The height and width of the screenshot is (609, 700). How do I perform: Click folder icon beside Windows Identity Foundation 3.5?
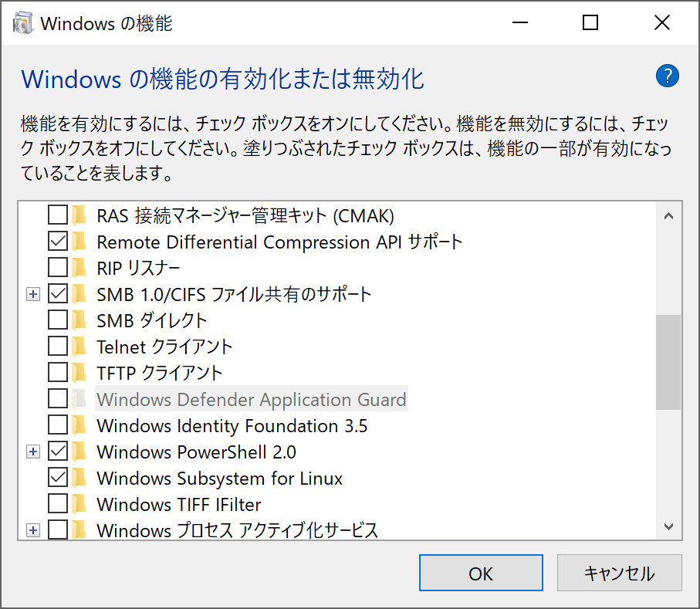click(x=79, y=425)
